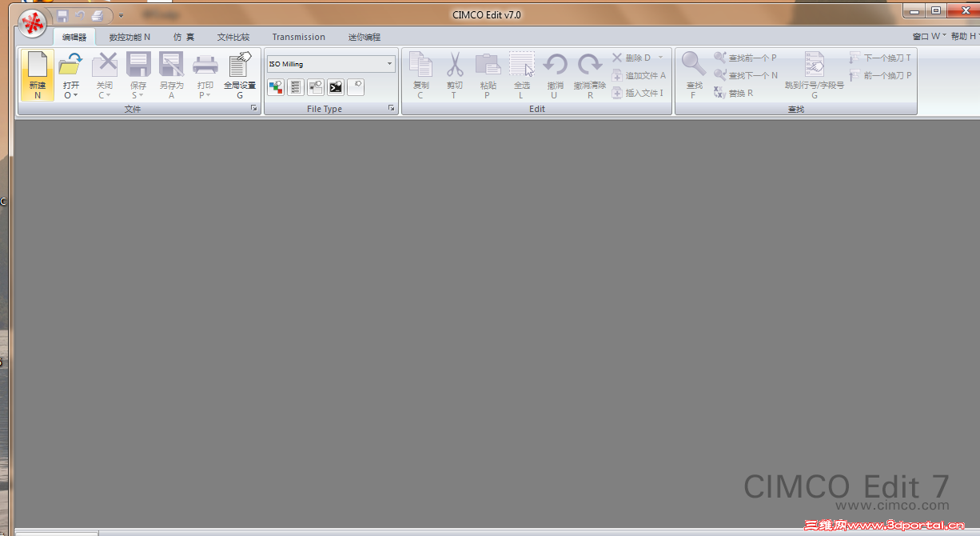The image size is (980, 536).
Task: Click the 打印 printer icon
Action: pos(205,65)
